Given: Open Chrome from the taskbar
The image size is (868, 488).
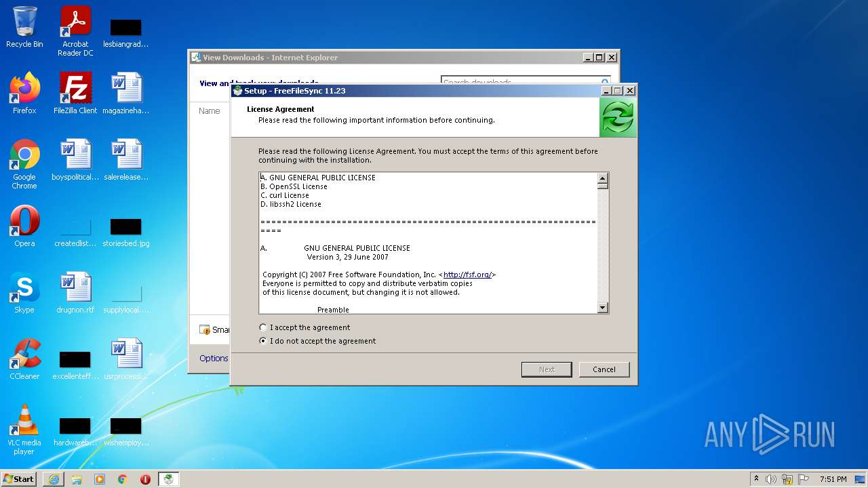Looking at the screenshot, I should (x=123, y=479).
